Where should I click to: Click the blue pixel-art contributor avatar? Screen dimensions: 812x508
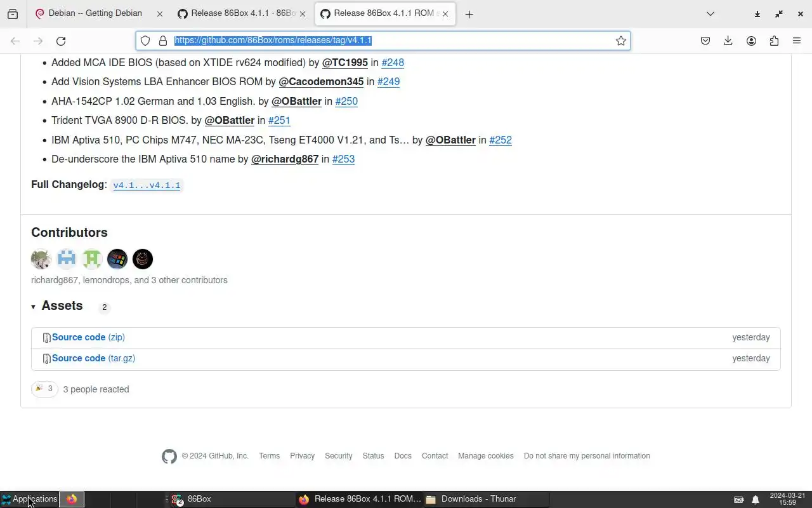click(x=67, y=259)
